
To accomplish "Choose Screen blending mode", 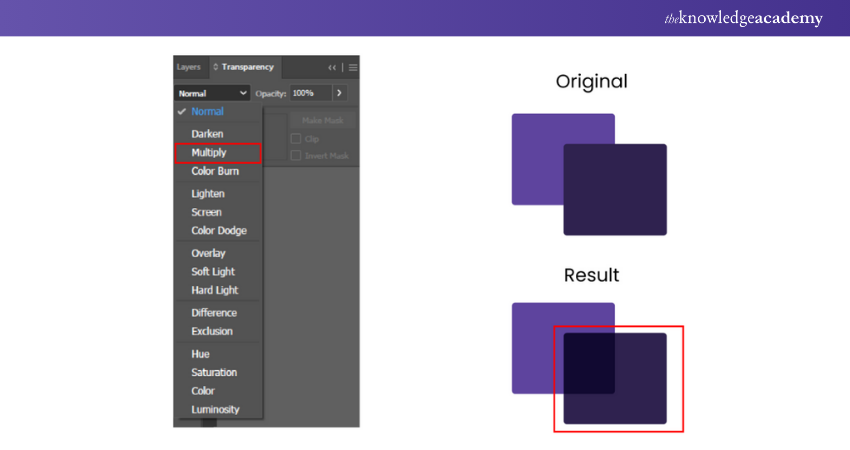I will (x=206, y=212).
